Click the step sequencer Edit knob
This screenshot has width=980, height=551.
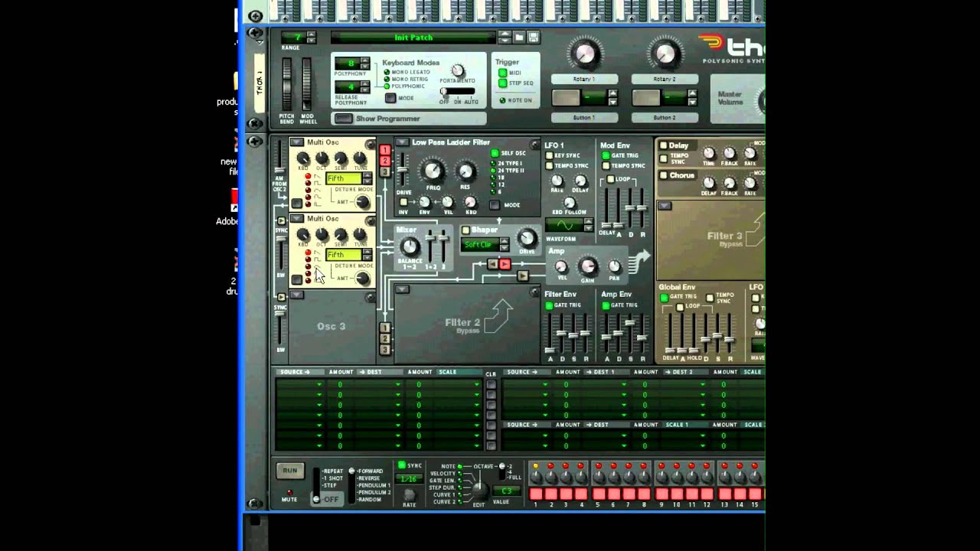479,489
